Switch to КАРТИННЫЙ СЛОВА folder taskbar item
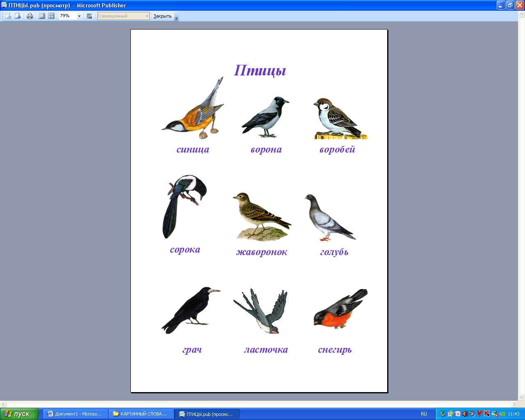 click(x=141, y=414)
